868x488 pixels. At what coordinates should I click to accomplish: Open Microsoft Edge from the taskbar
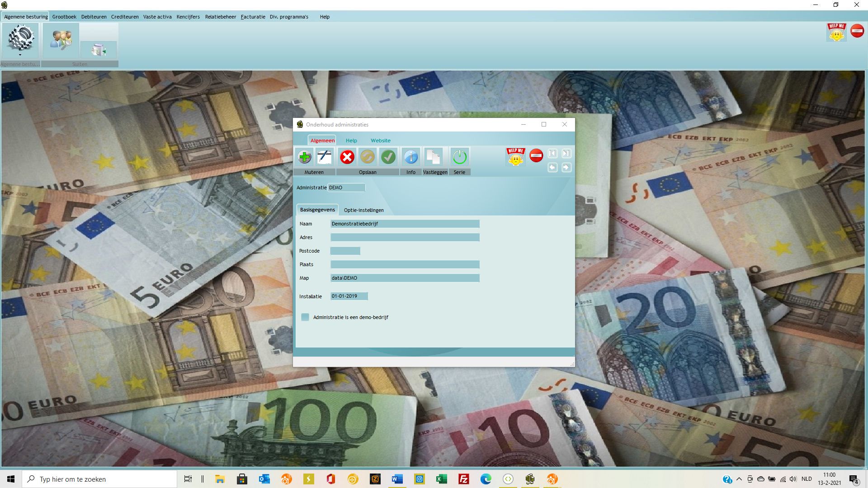point(486,479)
